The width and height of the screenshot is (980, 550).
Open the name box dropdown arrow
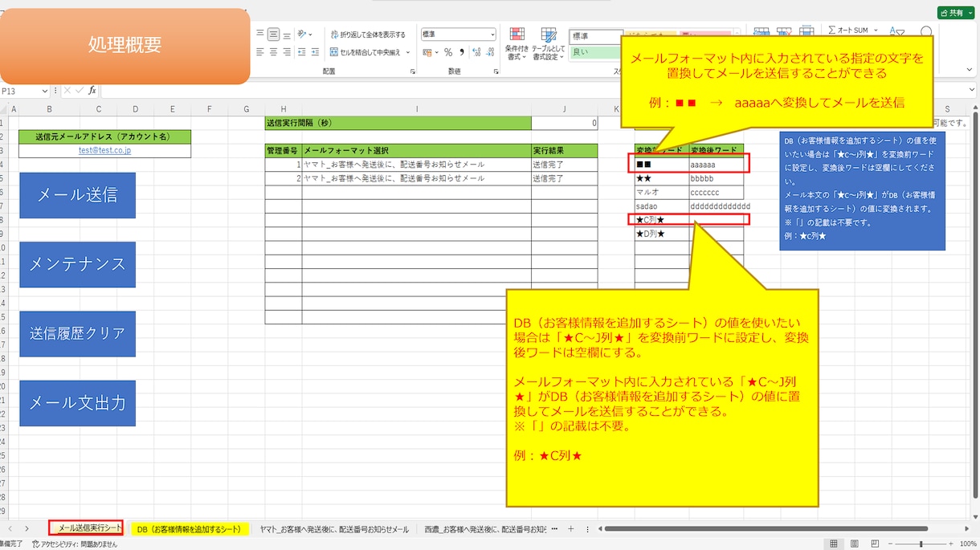[46, 91]
